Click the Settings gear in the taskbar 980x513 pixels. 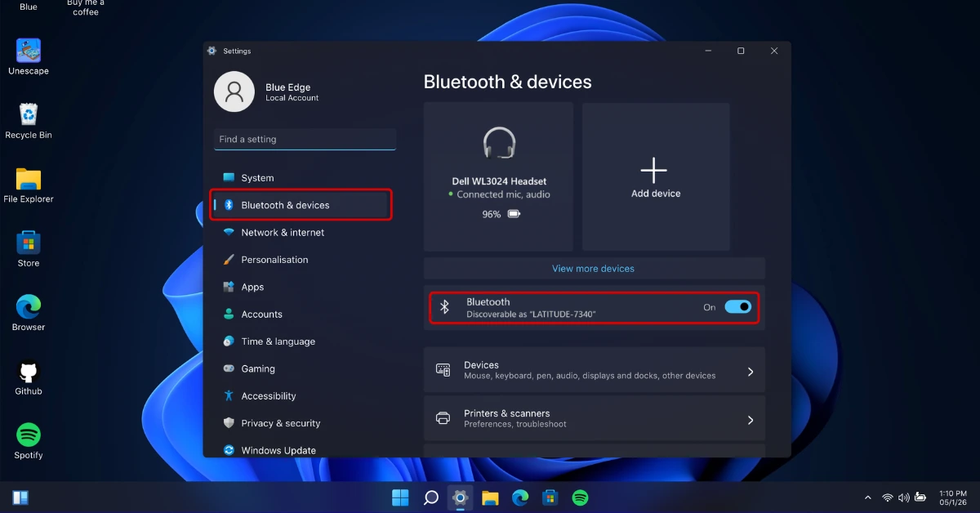tap(460, 497)
